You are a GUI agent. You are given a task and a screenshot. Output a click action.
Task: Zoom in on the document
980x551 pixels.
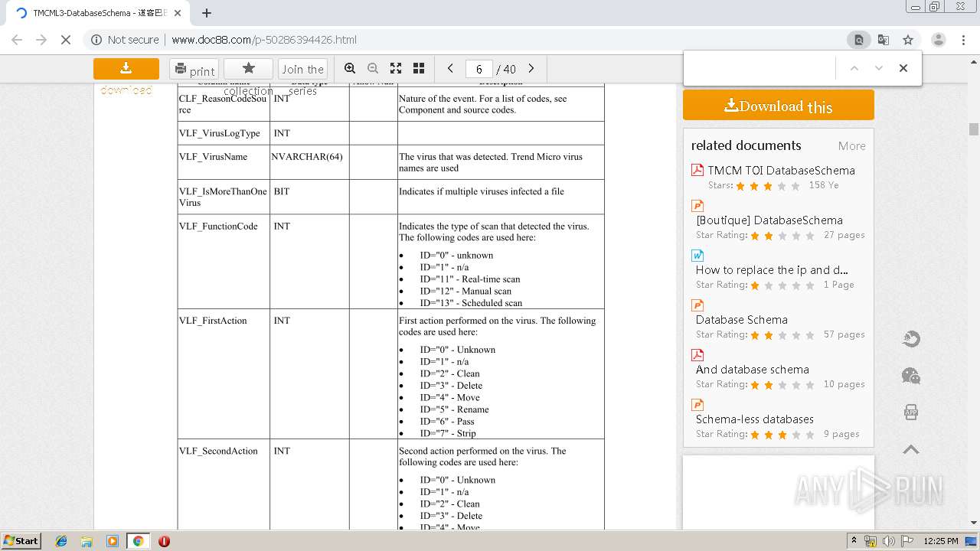tap(350, 68)
